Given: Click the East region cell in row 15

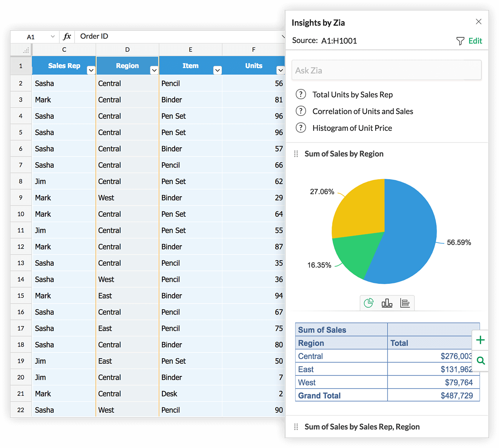Looking at the screenshot, I should click(127, 296).
